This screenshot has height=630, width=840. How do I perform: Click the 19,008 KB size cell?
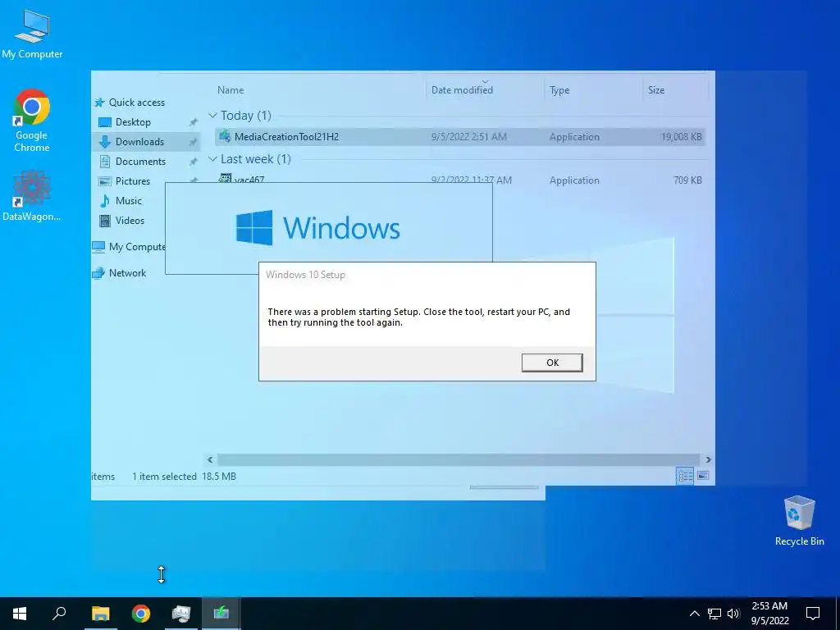(681, 137)
